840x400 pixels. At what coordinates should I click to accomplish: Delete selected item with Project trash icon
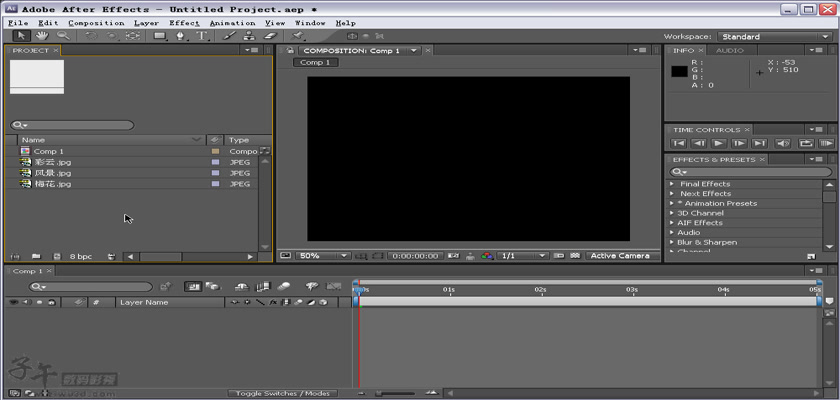[x=111, y=256]
